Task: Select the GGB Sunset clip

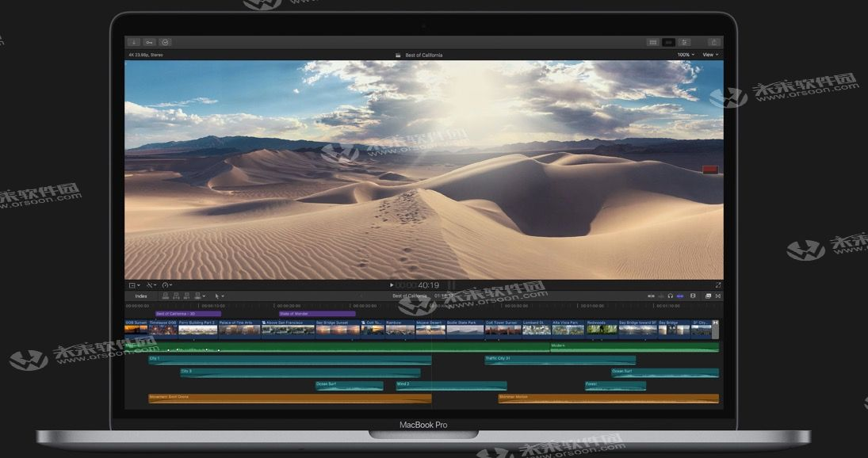Action: tap(136, 328)
